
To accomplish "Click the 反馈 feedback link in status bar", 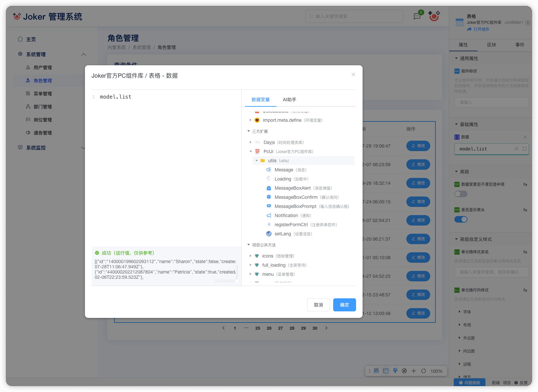I will (x=521, y=383).
